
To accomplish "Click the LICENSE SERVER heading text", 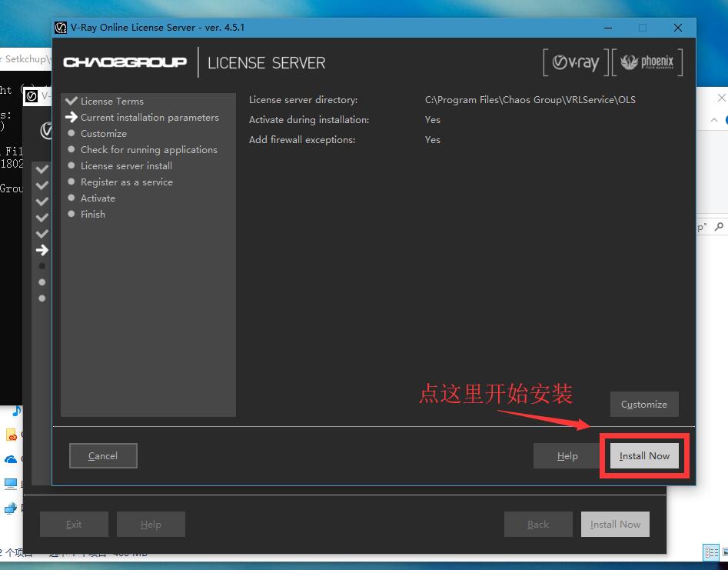I will pos(266,63).
